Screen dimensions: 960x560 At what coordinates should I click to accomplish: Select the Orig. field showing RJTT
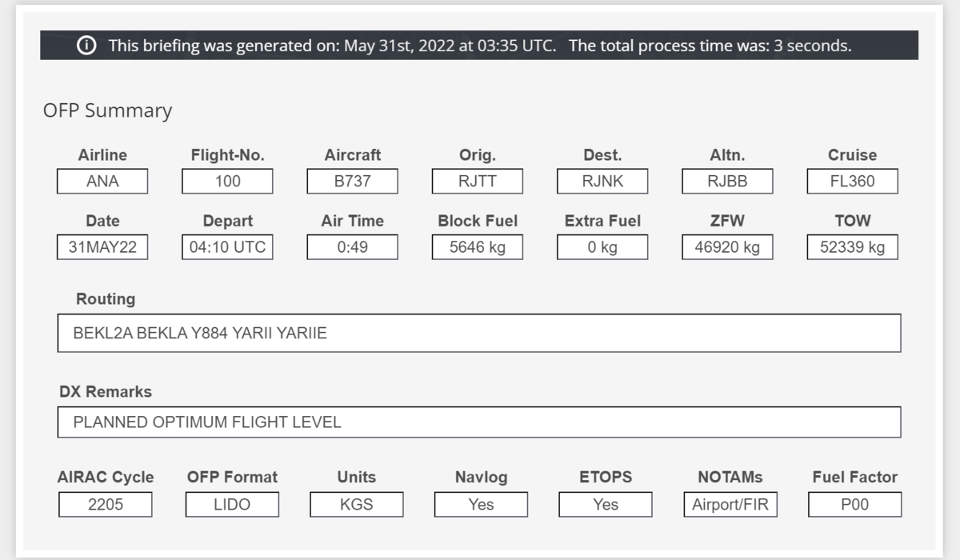478,182
